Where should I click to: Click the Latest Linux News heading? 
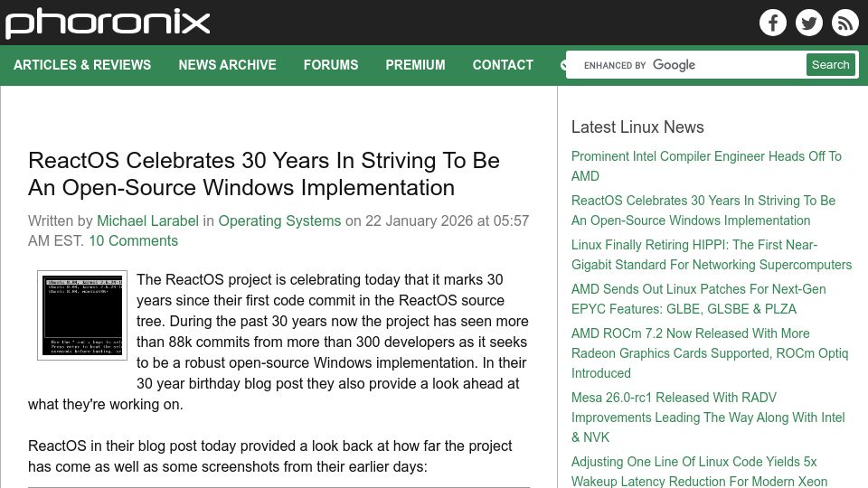click(x=637, y=127)
